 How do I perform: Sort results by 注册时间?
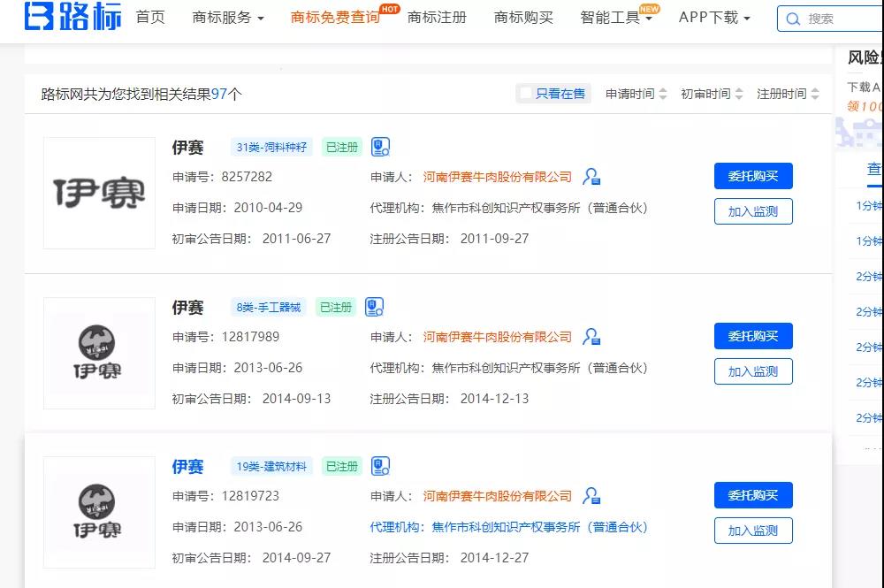pos(789,94)
